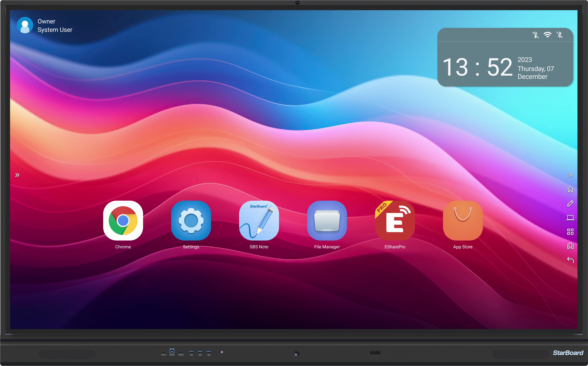Open the File Manager app
Screen dimensions: 588x366
(327, 221)
